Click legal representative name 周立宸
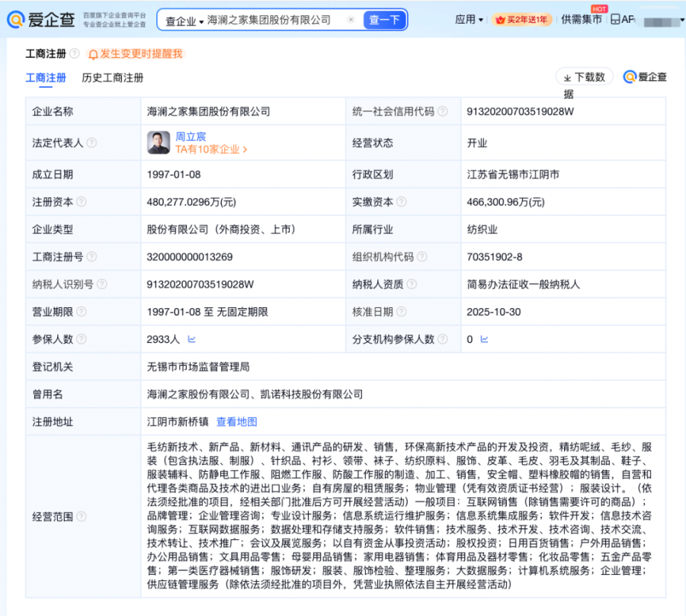This screenshot has width=686, height=616. coord(191,136)
